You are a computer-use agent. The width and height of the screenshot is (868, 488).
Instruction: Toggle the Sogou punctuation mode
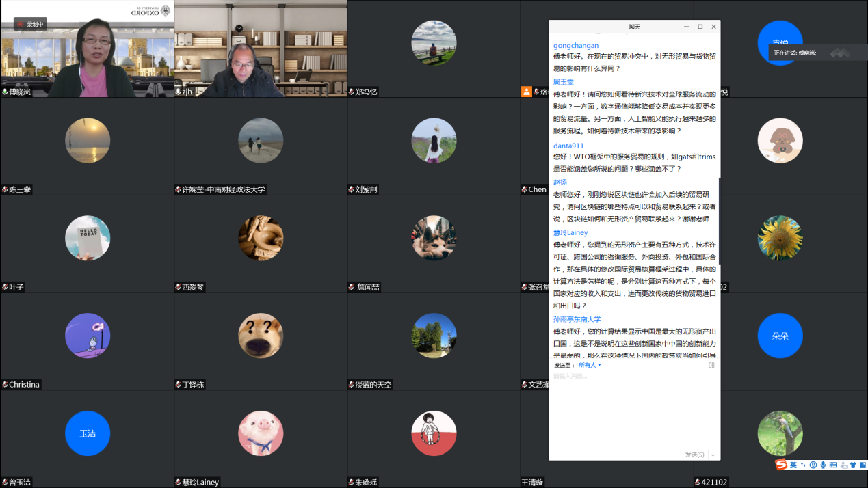803,465
